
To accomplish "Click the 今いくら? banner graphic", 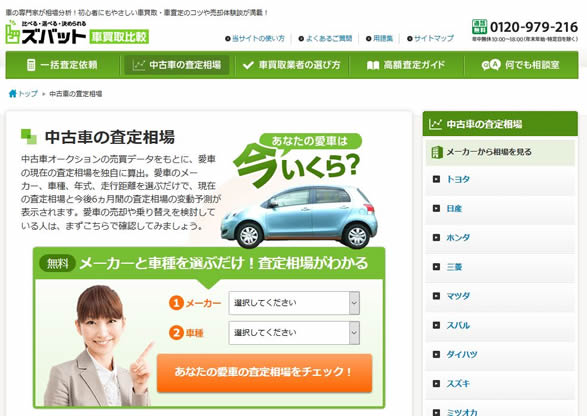I will [298, 160].
